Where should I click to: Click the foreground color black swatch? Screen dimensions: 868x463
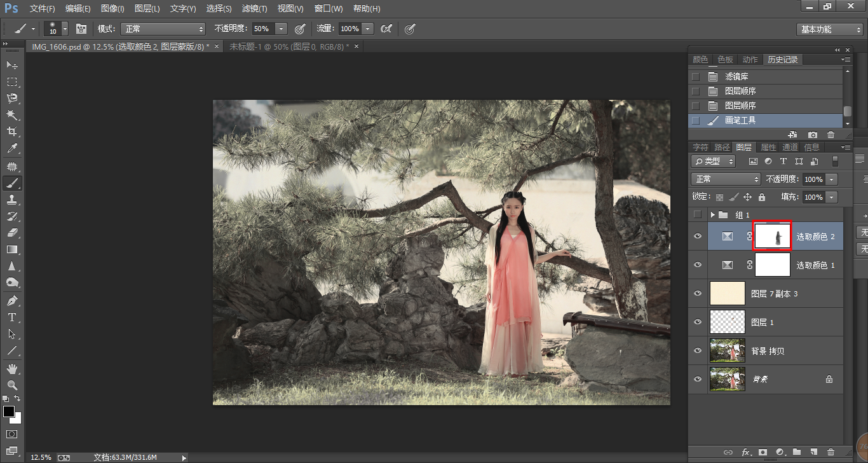[x=8, y=411]
